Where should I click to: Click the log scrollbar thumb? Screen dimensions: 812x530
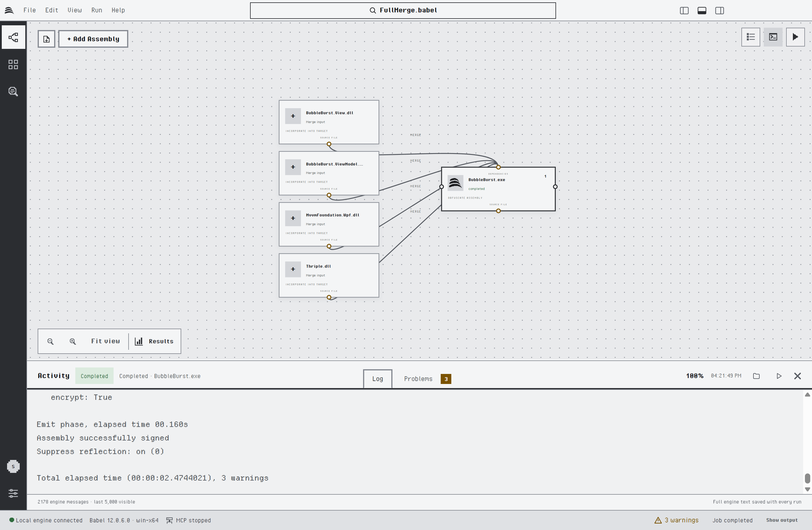click(807, 478)
